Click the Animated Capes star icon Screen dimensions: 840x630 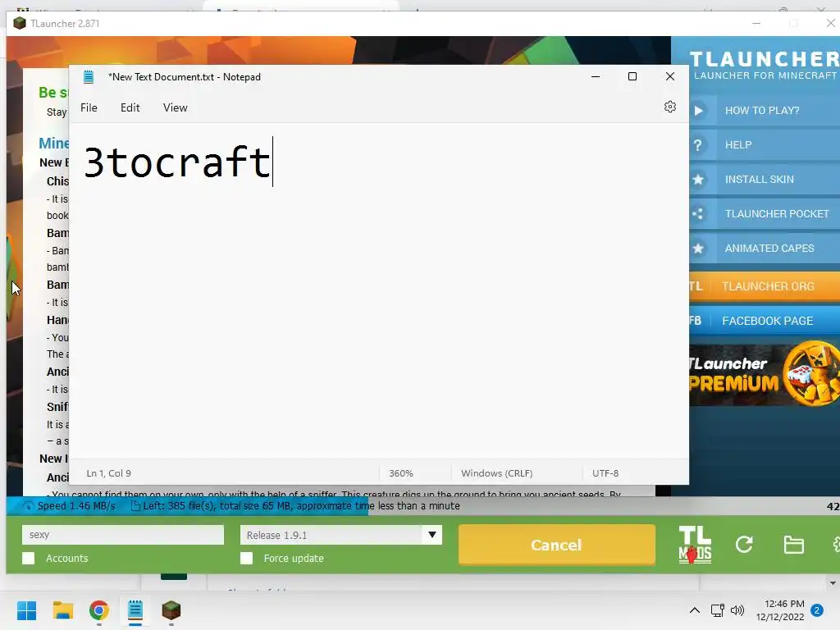coord(698,249)
